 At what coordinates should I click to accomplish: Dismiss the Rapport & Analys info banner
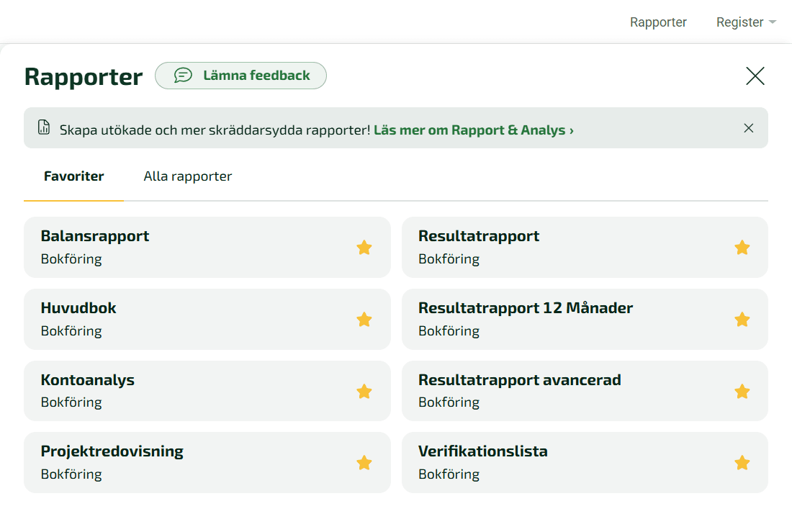[x=748, y=127]
